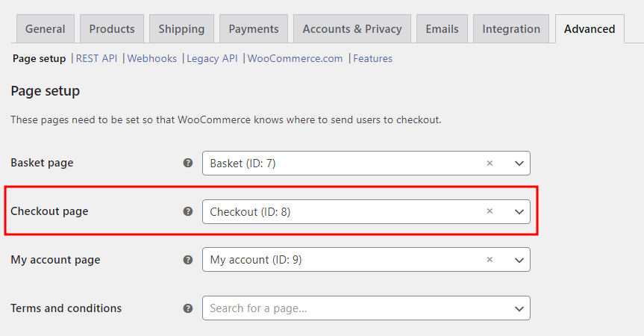
Task: Click help icon beside Terms and conditions
Action: (188, 308)
